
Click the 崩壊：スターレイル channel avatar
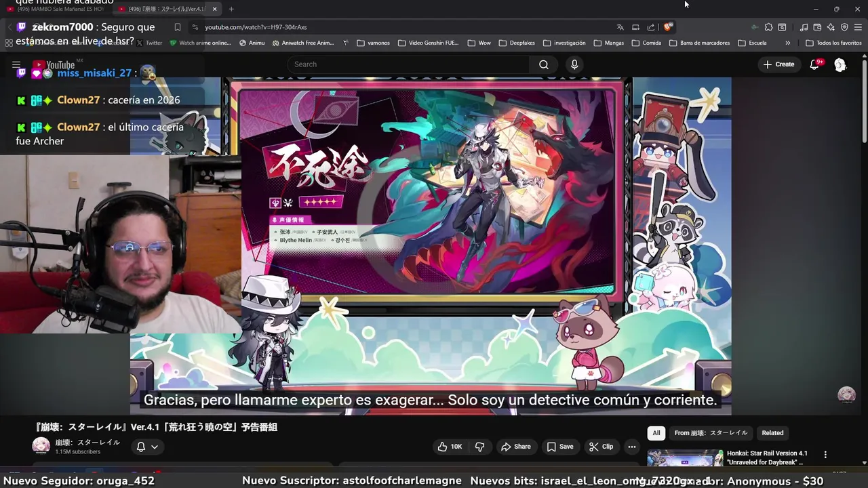click(41, 446)
